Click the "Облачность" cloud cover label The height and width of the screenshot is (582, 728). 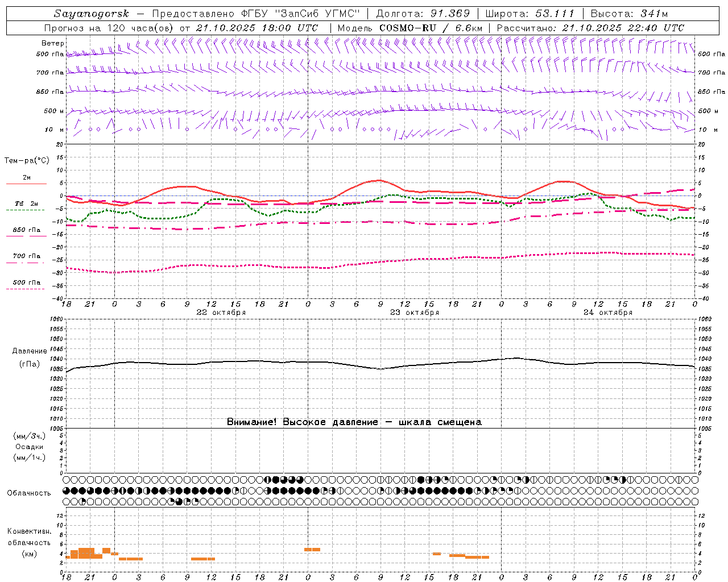(29, 493)
